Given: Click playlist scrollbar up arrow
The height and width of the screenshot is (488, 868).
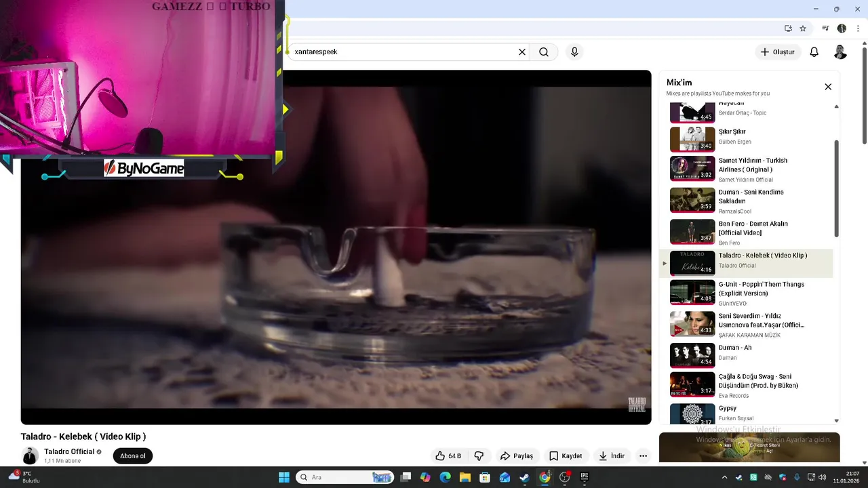Looking at the screenshot, I should coord(836,106).
